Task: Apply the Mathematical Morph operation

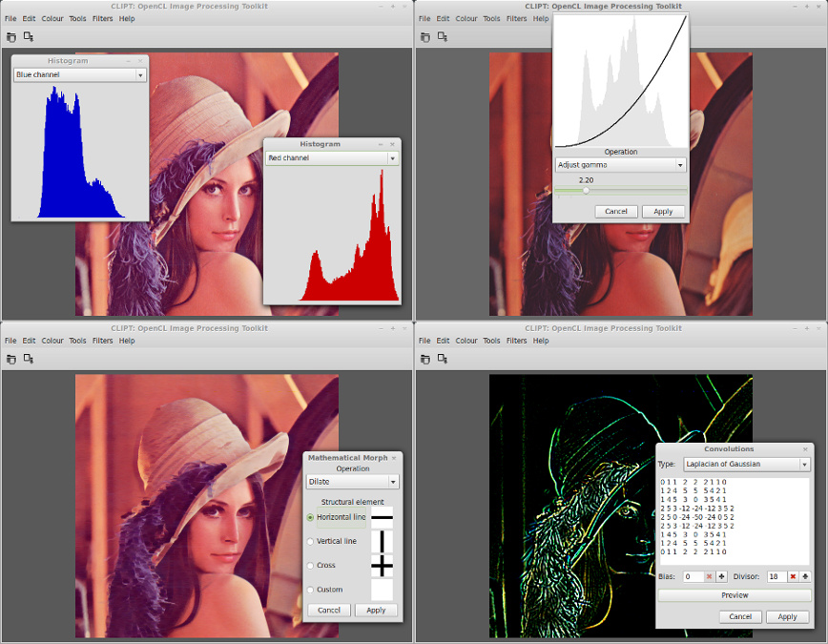Action: [376, 611]
